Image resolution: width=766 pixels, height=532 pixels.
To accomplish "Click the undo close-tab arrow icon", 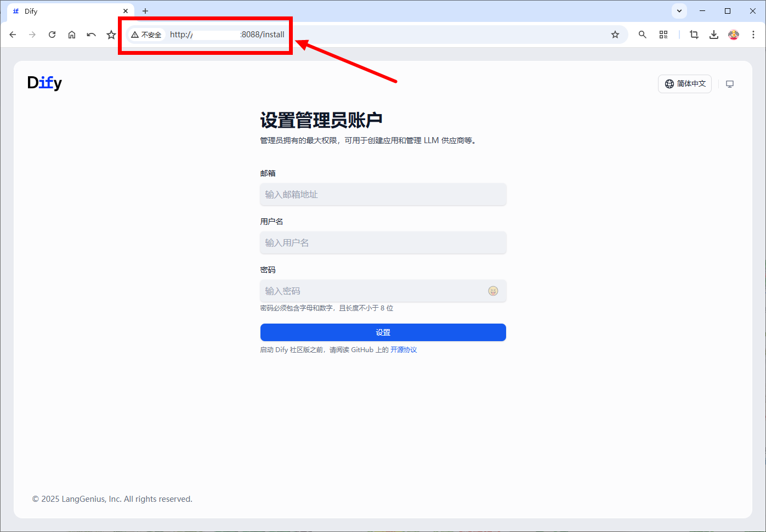I will click(92, 35).
